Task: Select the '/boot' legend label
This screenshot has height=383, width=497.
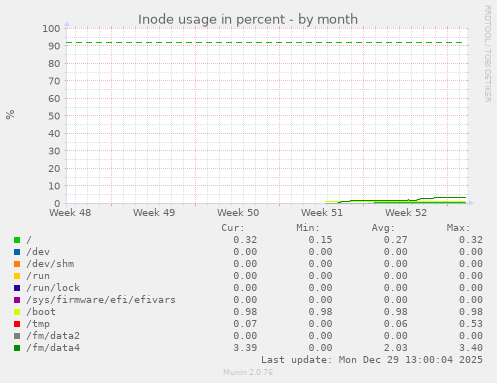Action: (x=41, y=312)
